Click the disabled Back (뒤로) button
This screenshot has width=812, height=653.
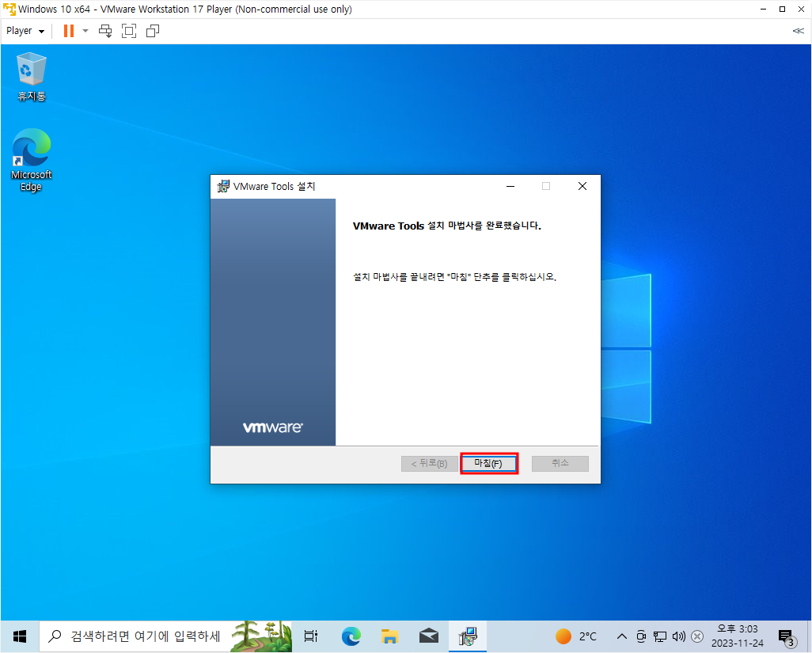[x=429, y=464]
